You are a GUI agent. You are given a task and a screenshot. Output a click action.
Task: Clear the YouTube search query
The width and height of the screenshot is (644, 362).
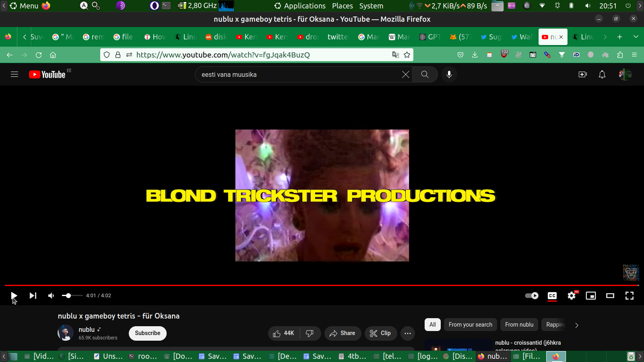405,74
